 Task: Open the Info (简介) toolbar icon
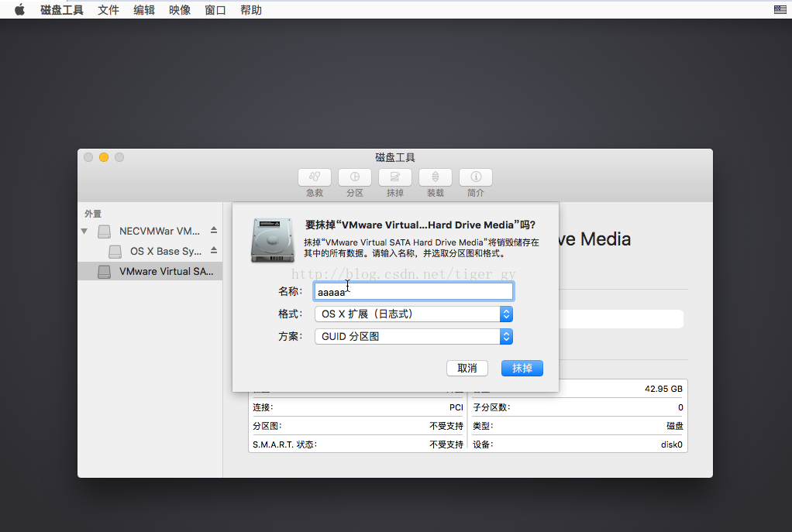pos(476,177)
